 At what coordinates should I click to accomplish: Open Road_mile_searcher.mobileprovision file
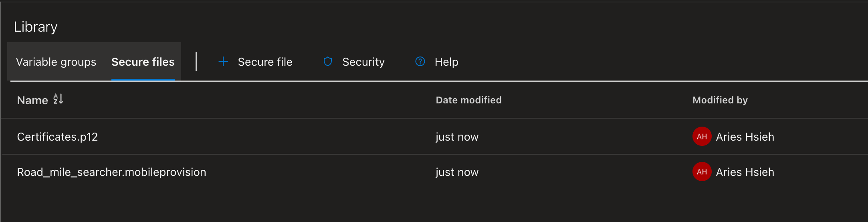pyautogui.click(x=111, y=172)
